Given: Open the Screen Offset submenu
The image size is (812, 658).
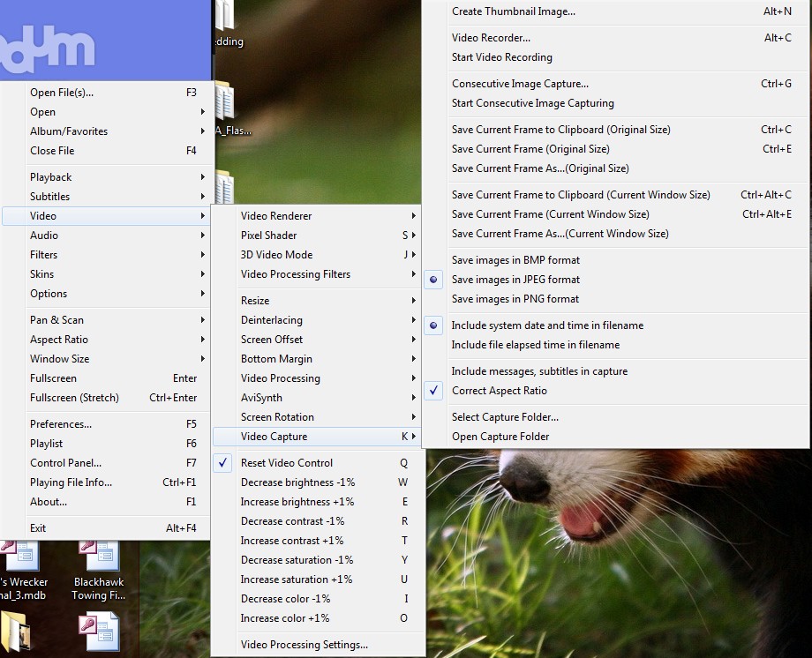Looking at the screenshot, I should [317, 339].
